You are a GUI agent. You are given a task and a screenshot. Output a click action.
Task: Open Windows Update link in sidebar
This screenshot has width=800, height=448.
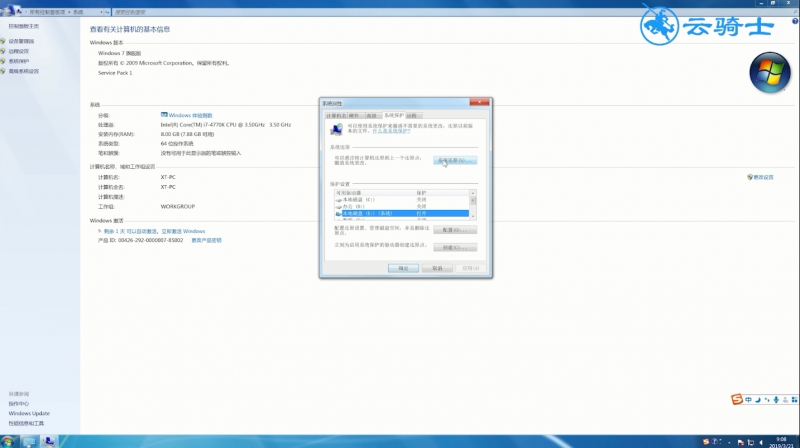coord(29,413)
